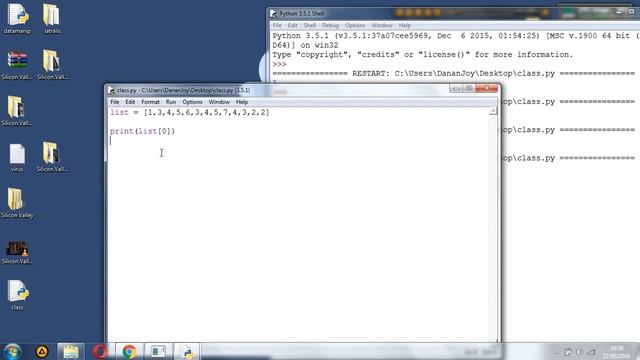
Task: Open Help menu in class.py editor
Action: (x=242, y=102)
